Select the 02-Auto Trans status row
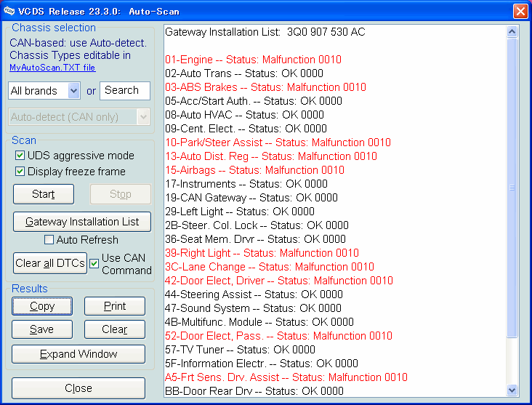The image size is (532, 405). (244, 73)
